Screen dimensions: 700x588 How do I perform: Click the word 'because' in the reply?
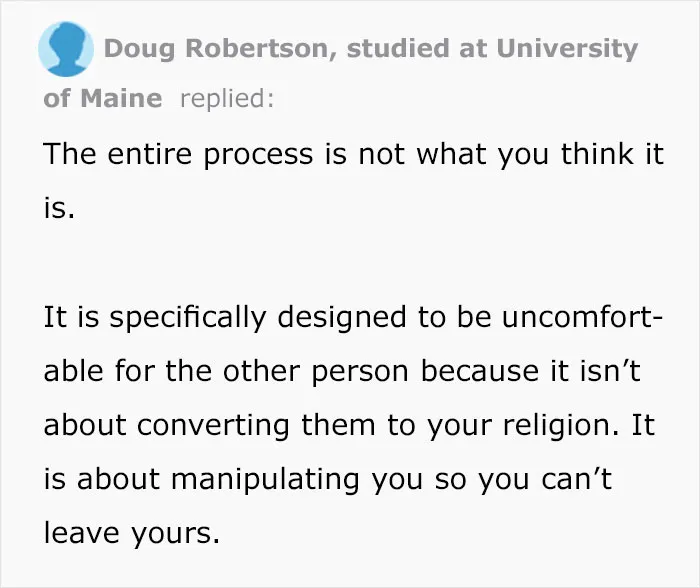[479, 371]
